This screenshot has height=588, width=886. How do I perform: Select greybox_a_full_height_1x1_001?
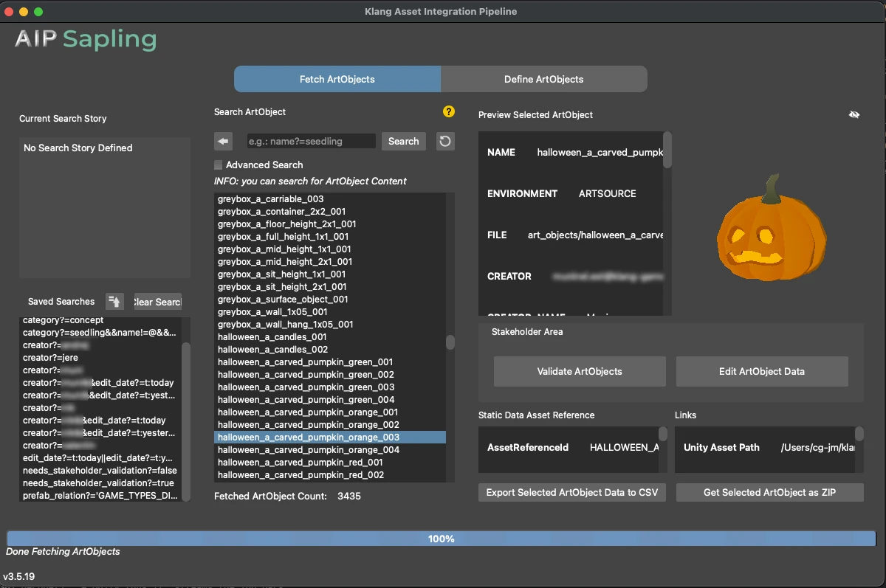(330, 237)
